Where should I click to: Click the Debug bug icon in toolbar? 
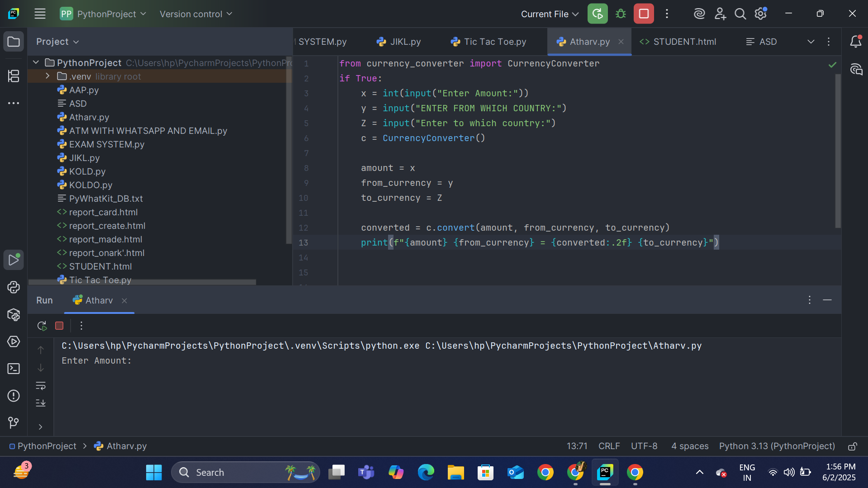coord(621,14)
